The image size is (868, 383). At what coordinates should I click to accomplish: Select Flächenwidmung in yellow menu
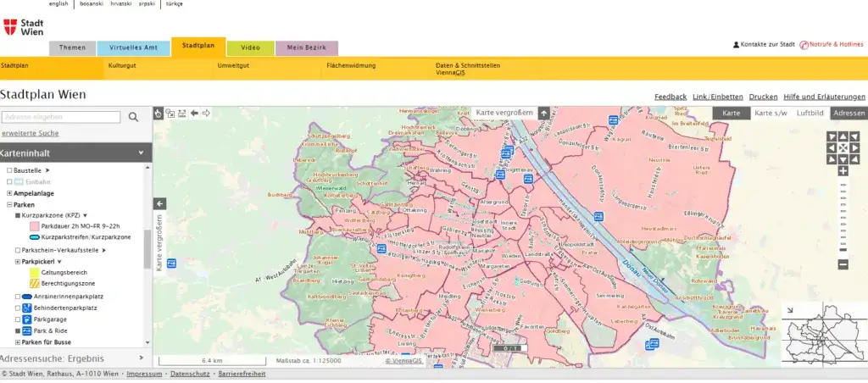351,65
